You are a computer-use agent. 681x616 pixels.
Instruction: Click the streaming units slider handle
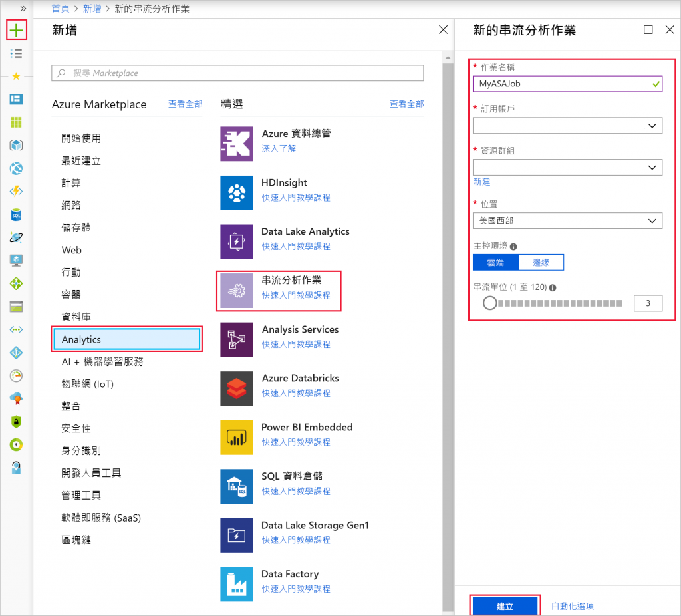point(490,303)
